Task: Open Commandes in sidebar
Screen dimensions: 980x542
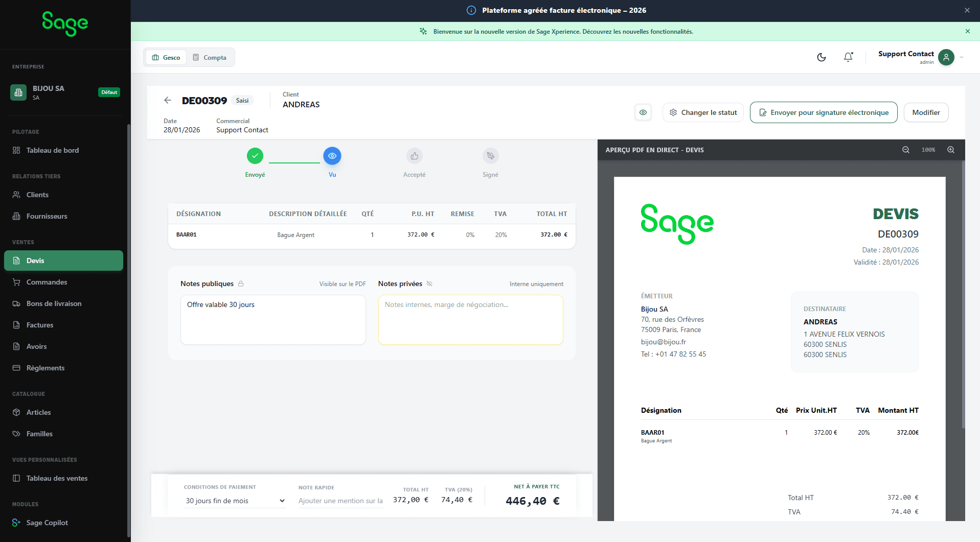Action: click(x=63, y=282)
